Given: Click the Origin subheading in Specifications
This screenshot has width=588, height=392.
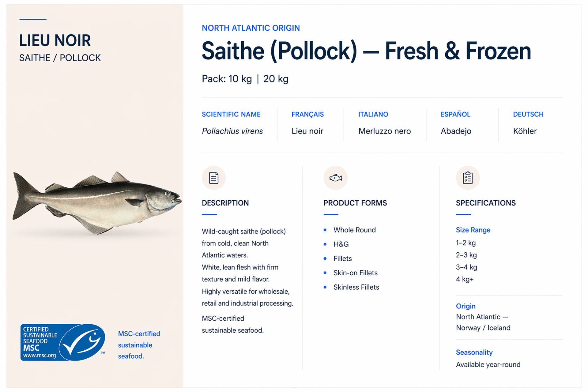Looking at the screenshot, I should [466, 306].
